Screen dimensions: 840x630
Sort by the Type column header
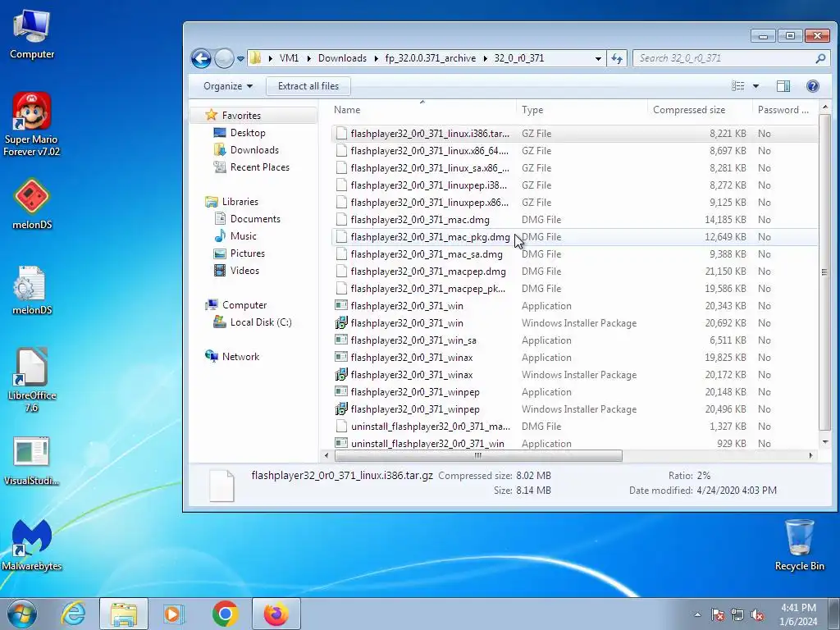[532, 110]
